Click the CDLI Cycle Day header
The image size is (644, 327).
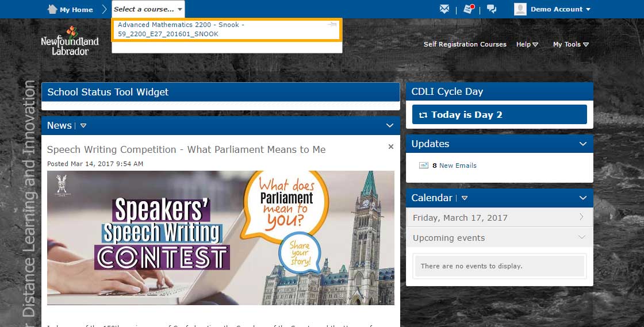[x=500, y=91]
